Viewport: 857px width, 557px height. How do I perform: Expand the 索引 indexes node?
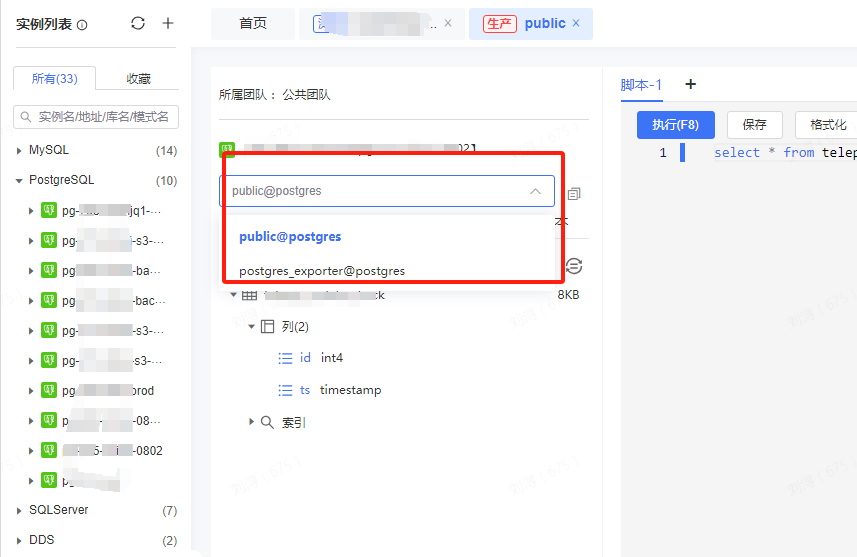coord(251,421)
